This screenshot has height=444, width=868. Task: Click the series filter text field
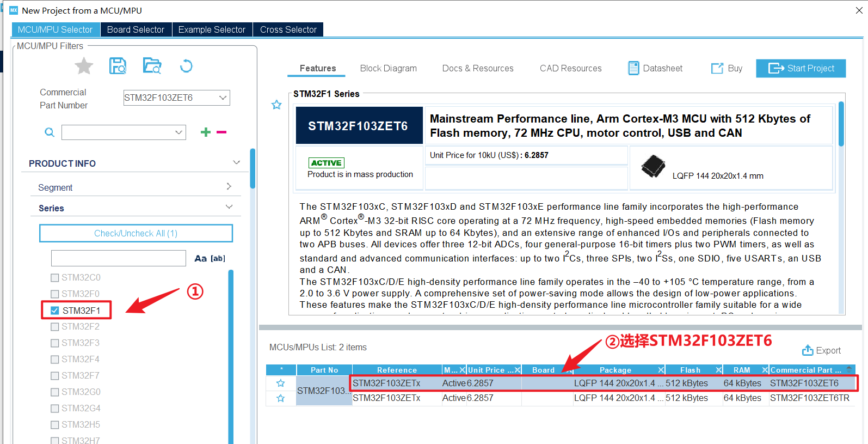pyautogui.click(x=118, y=258)
